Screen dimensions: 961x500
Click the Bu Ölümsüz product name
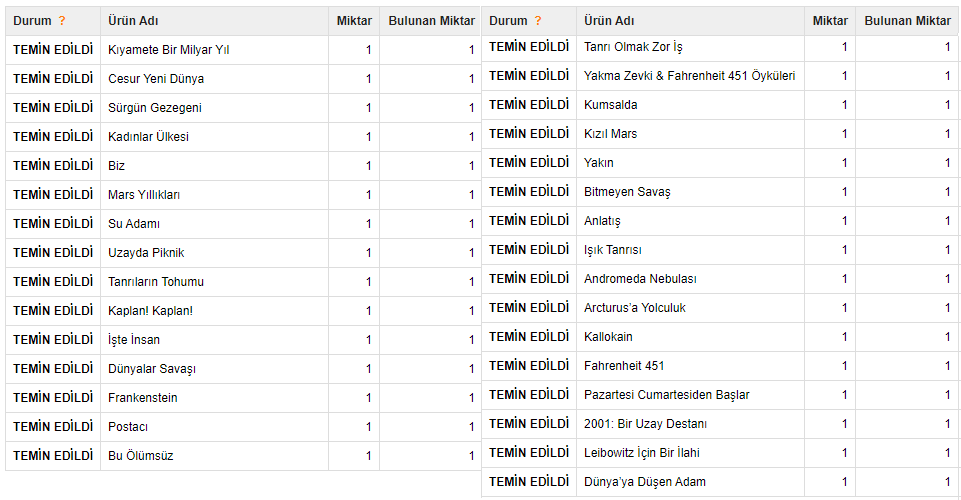point(141,456)
